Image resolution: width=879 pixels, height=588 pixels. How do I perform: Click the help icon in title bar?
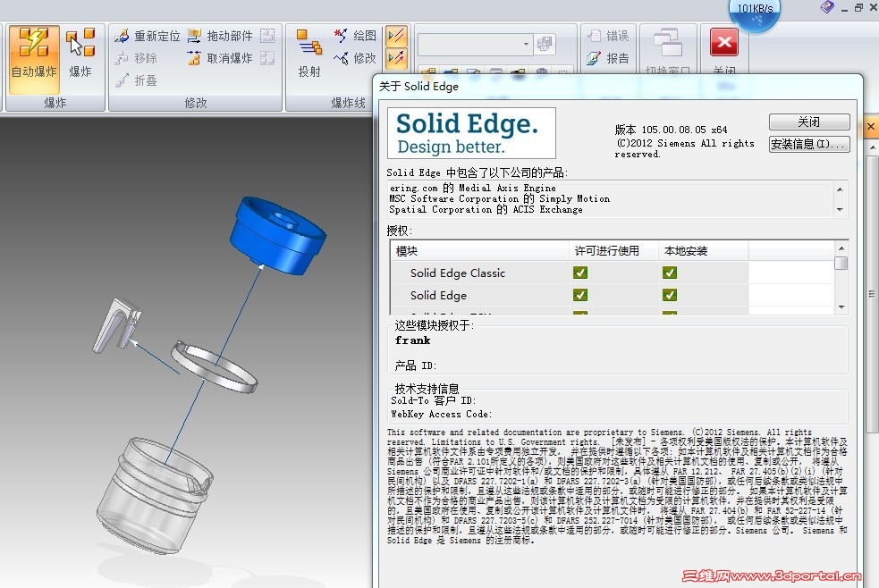(x=827, y=7)
